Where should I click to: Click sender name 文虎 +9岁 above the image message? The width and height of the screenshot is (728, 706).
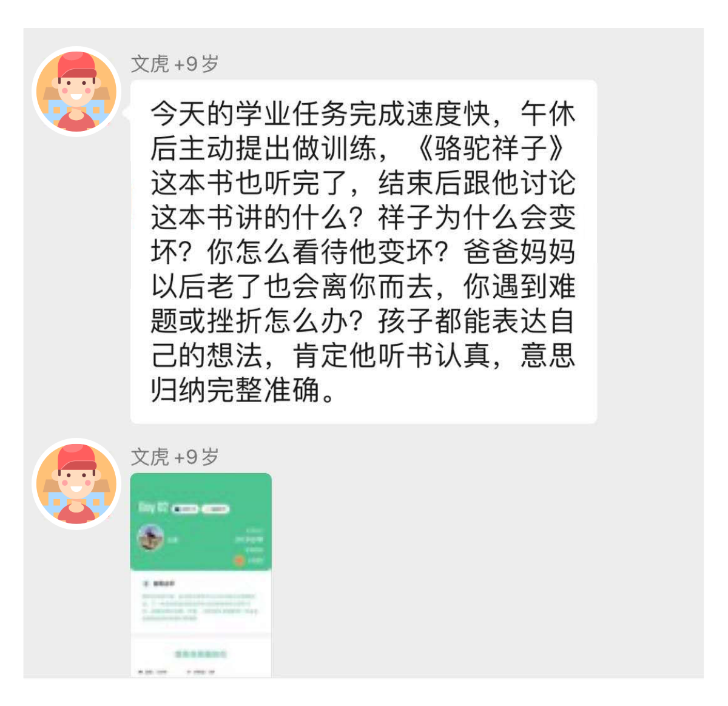click(x=175, y=456)
